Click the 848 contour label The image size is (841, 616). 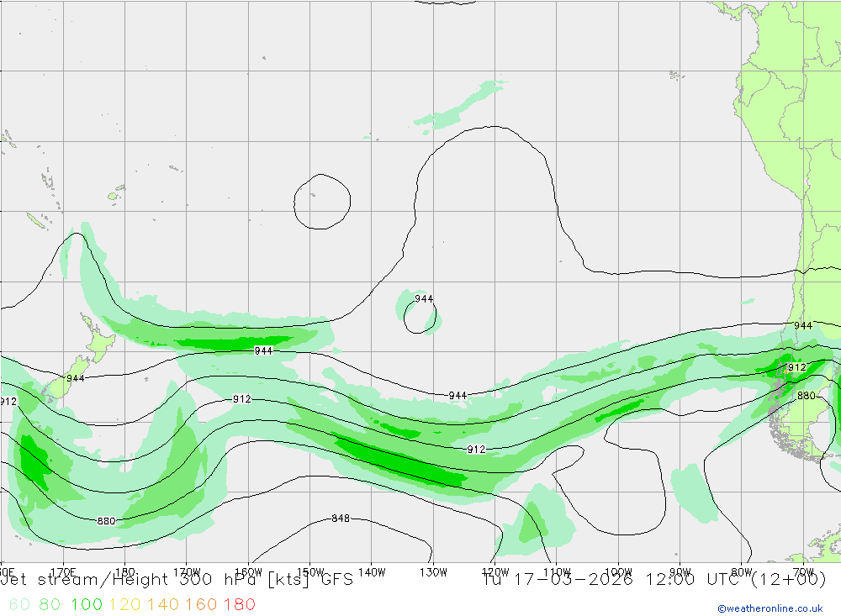pos(341,519)
